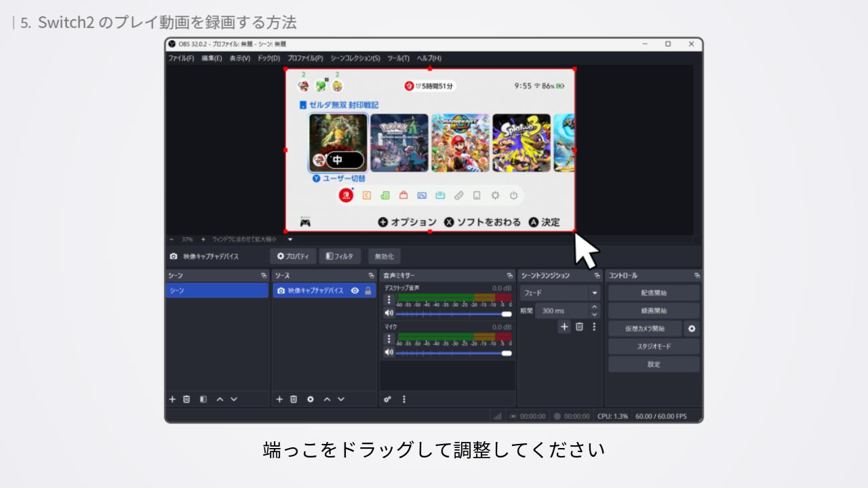Image resolution: width=868 pixels, height=488 pixels.
Task: Open デスクトップ音声 three-dot options menu
Action: tap(389, 300)
